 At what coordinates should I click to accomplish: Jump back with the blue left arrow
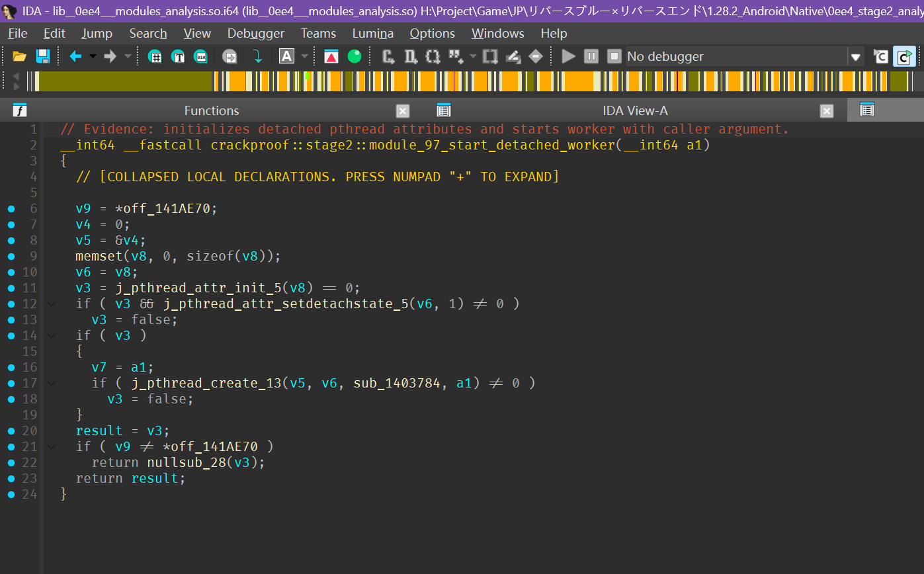[x=75, y=57]
